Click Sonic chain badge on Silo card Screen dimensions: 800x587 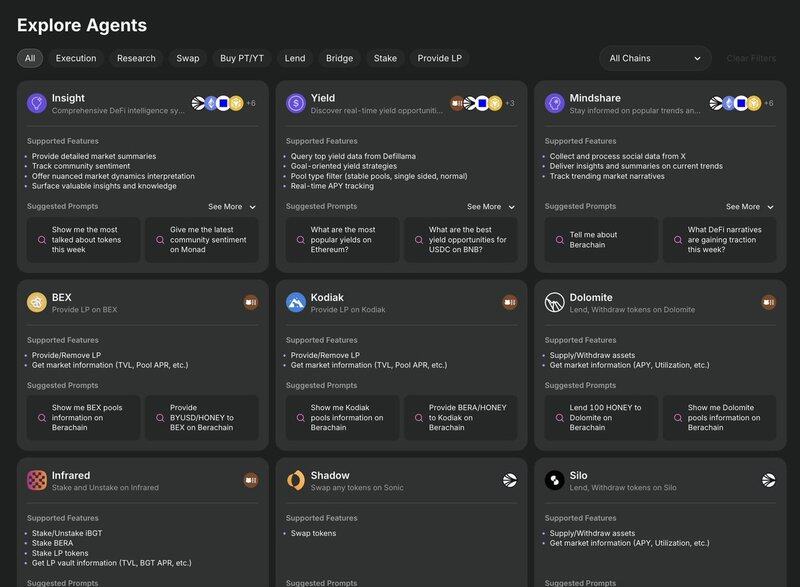[x=769, y=480]
